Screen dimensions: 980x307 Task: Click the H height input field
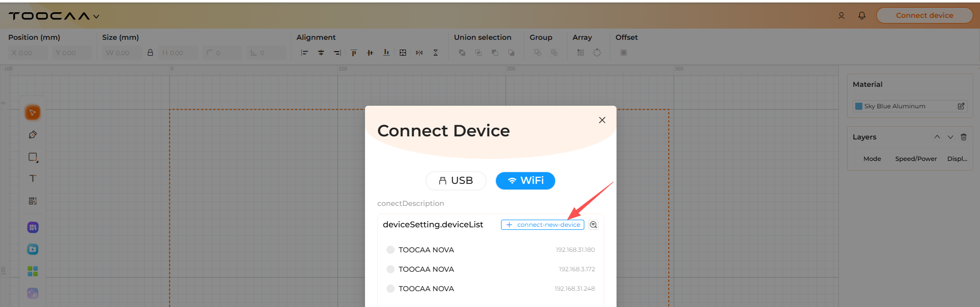click(178, 53)
